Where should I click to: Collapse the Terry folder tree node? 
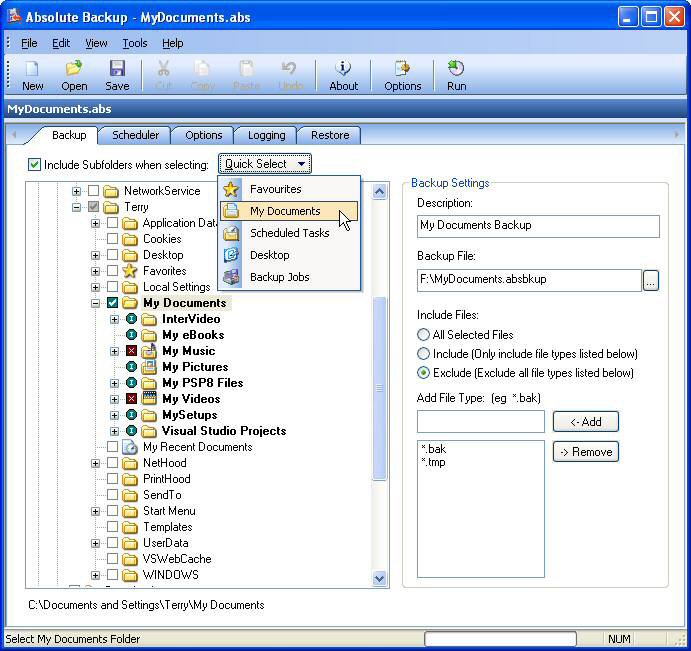click(76, 207)
